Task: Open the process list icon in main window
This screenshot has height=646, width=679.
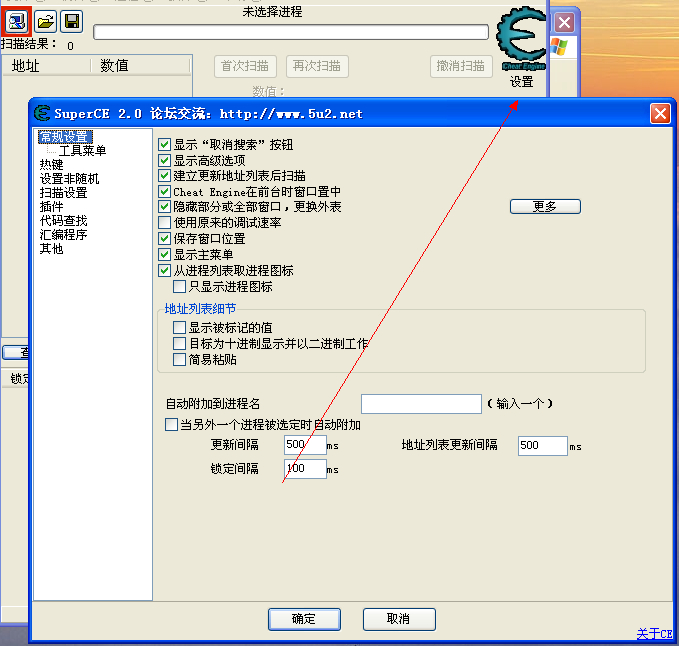Action: tap(16, 21)
